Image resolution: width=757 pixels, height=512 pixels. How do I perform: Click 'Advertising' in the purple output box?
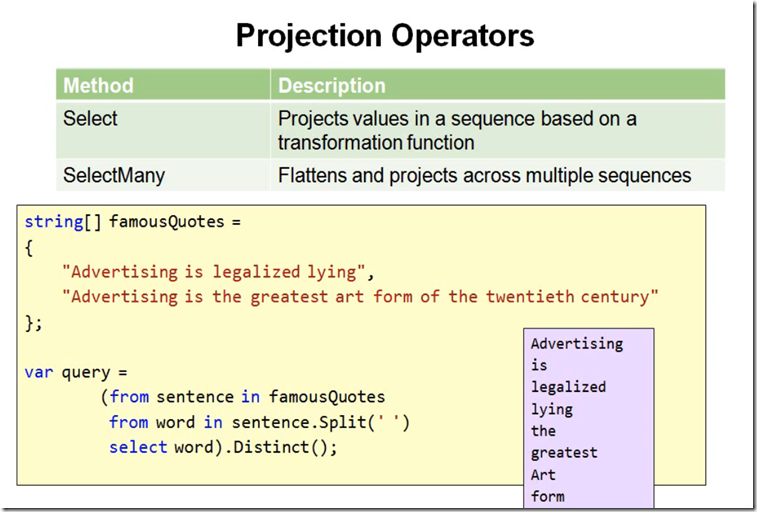pyautogui.click(x=576, y=343)
